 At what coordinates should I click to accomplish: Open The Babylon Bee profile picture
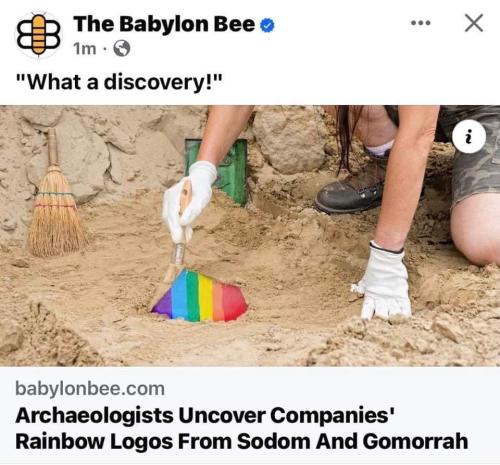(39, 35)
